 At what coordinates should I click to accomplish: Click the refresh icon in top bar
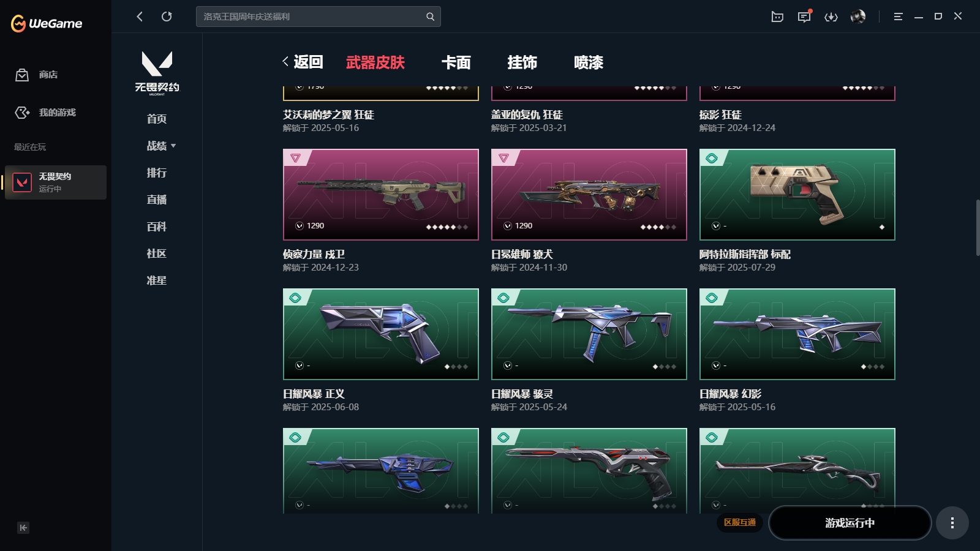(x=167, y=17)
